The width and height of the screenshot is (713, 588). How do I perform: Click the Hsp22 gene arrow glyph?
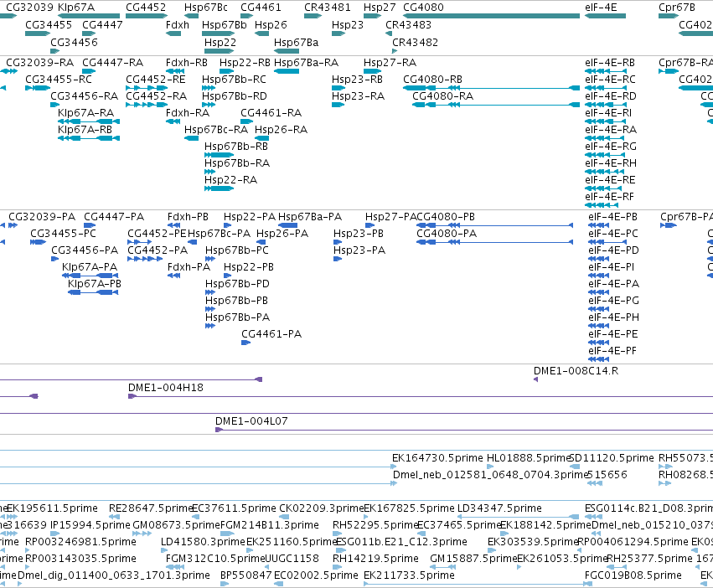point(219,51)
